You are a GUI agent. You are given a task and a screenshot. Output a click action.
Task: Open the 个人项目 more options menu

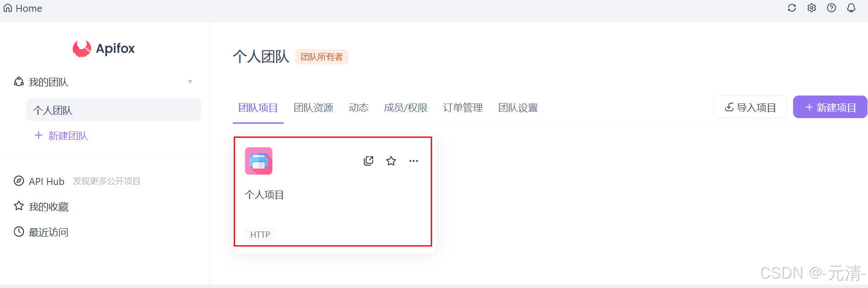click(414, 161)
